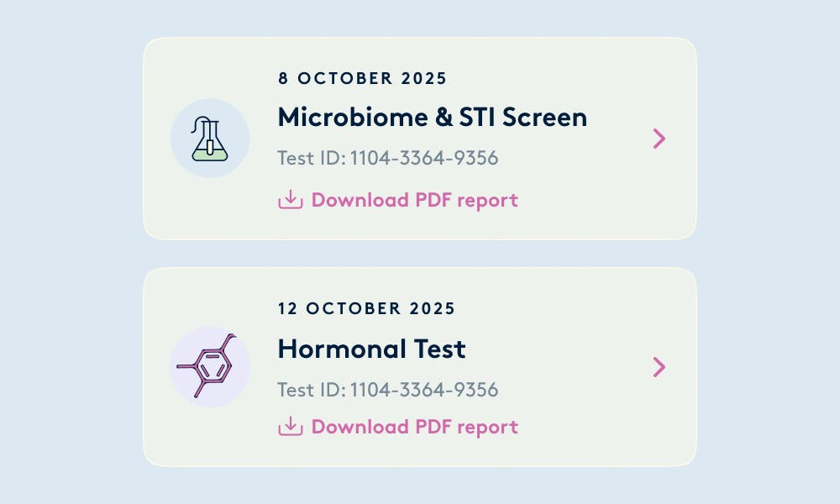Click the hormone molecule icon
This screenshot has height=504, width=840.
208,366
